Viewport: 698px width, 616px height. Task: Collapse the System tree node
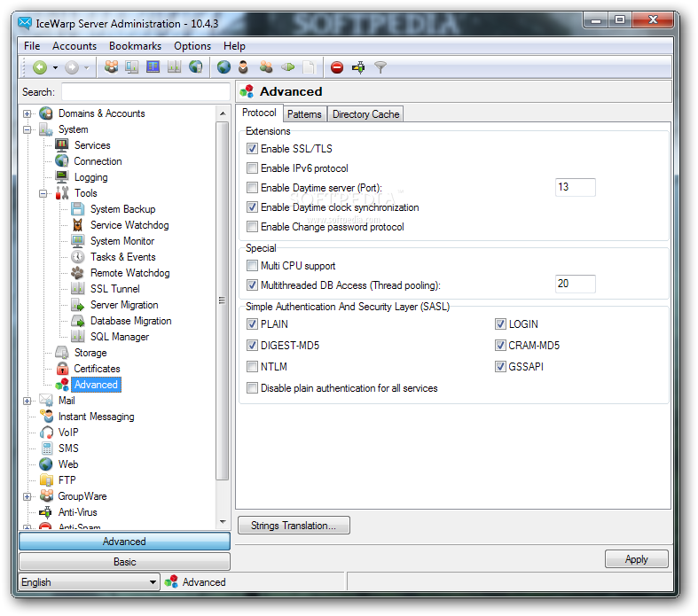tap(27, 130)
